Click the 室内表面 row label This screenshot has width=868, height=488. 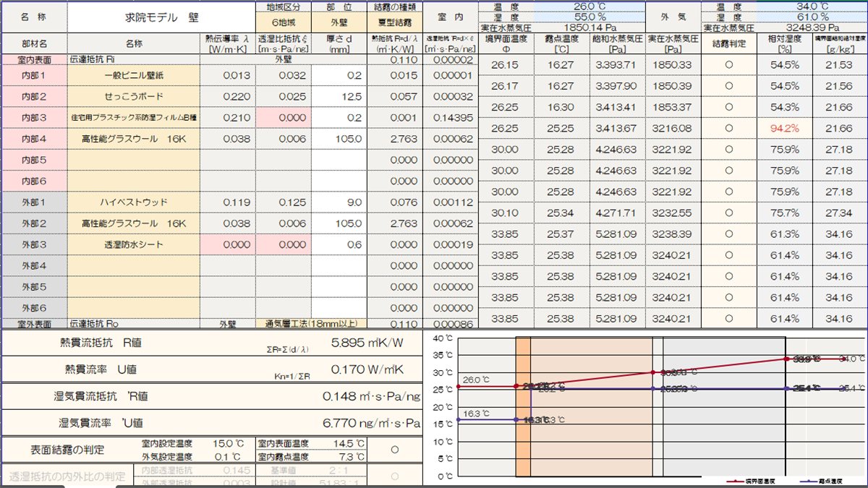point(34,59)
